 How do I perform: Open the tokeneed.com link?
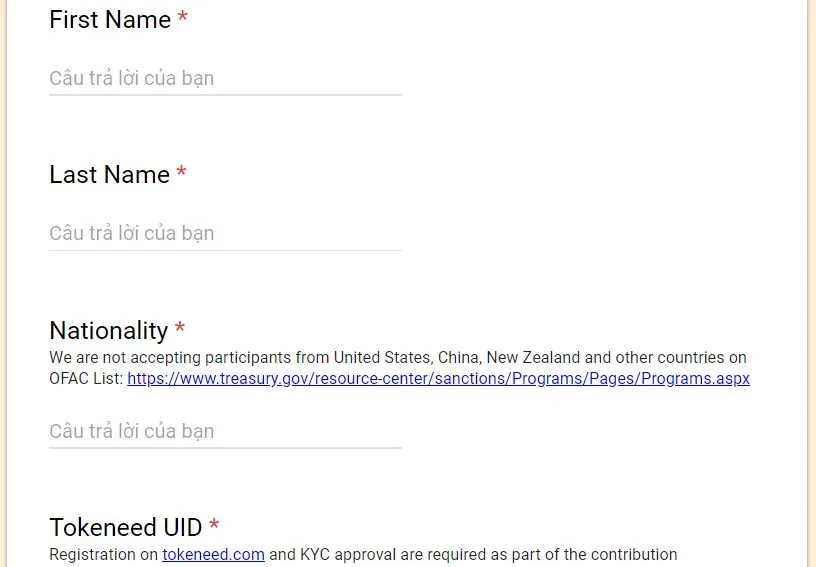tap(213, 555)
